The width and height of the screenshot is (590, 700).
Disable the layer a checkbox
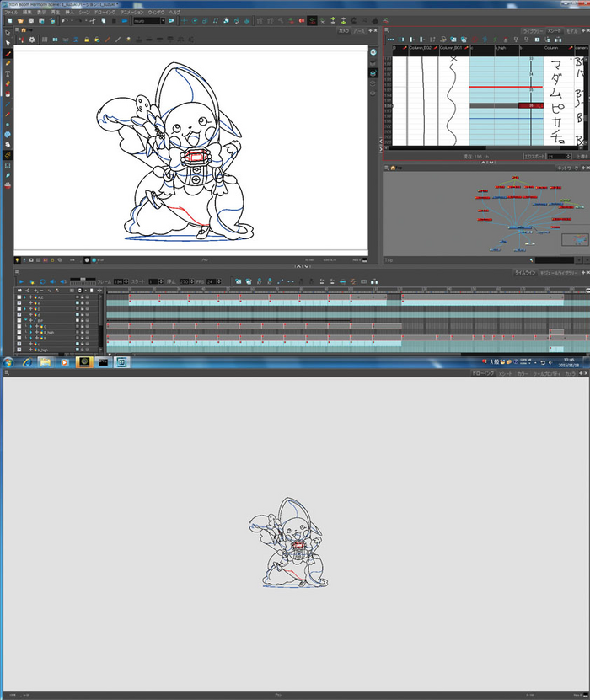pos(19,302)
